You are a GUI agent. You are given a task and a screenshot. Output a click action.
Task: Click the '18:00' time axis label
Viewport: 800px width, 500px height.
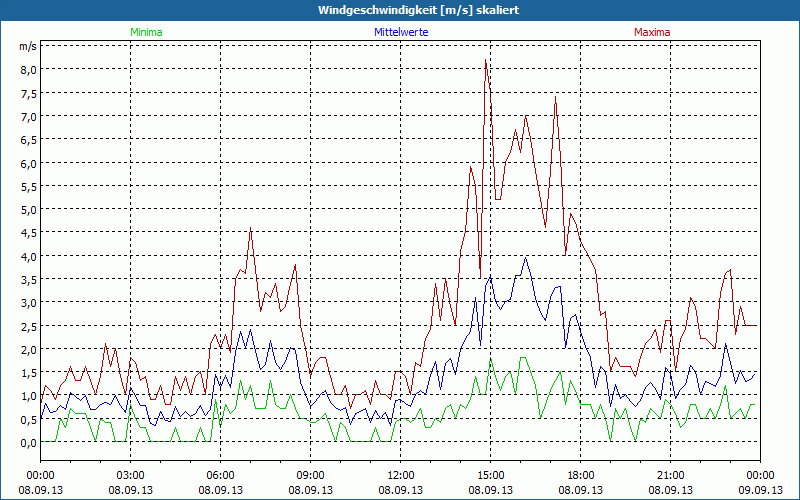click(x=581, y=476)
